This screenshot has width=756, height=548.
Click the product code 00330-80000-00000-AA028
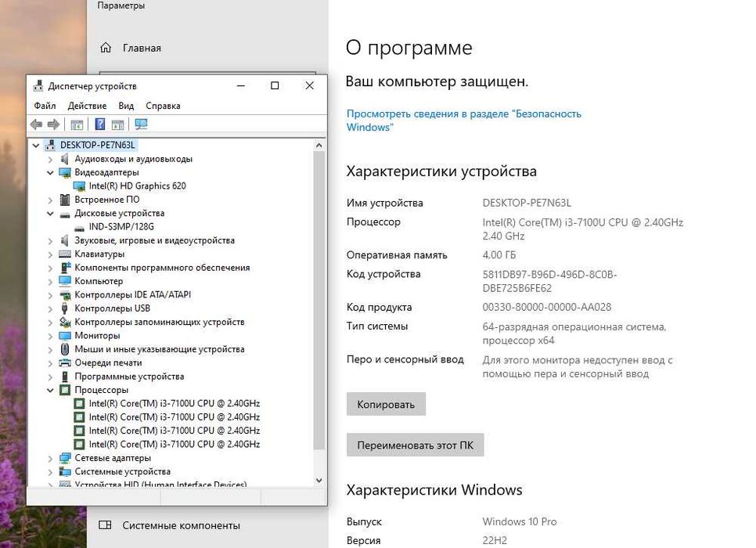pos(547,308)
